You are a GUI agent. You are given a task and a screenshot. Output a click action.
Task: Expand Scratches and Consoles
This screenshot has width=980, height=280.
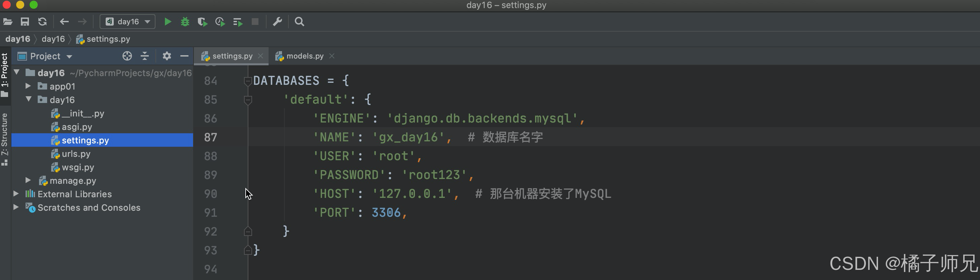[16, 207]
